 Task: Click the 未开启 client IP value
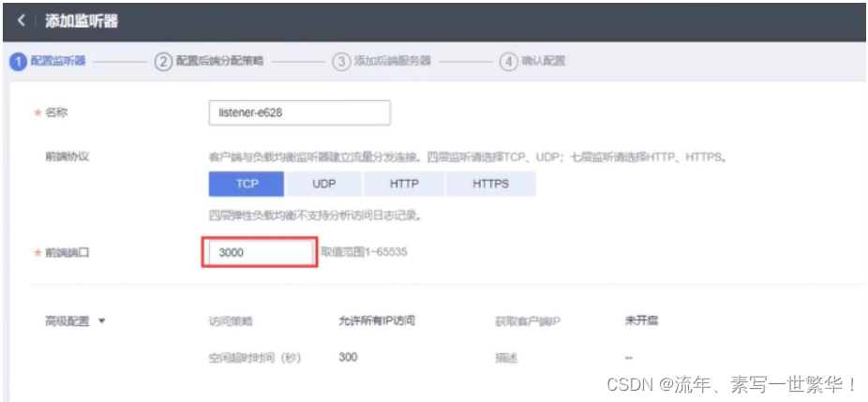click(x=641, y=321)
